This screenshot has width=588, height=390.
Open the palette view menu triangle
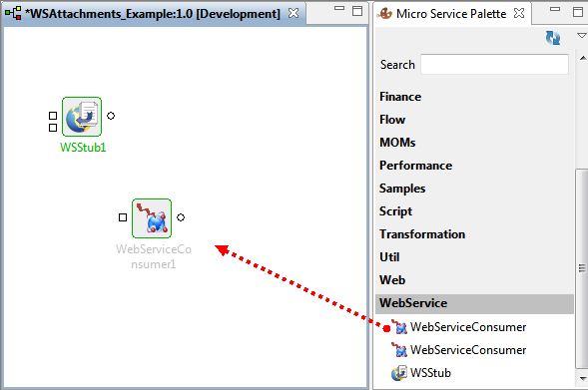click(582, 36)
